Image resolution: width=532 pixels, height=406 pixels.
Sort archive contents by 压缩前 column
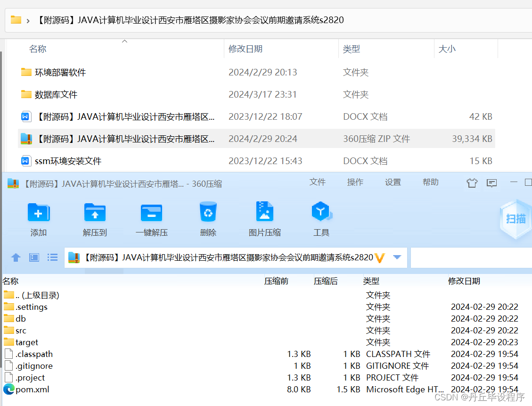(x=276, y=281)
